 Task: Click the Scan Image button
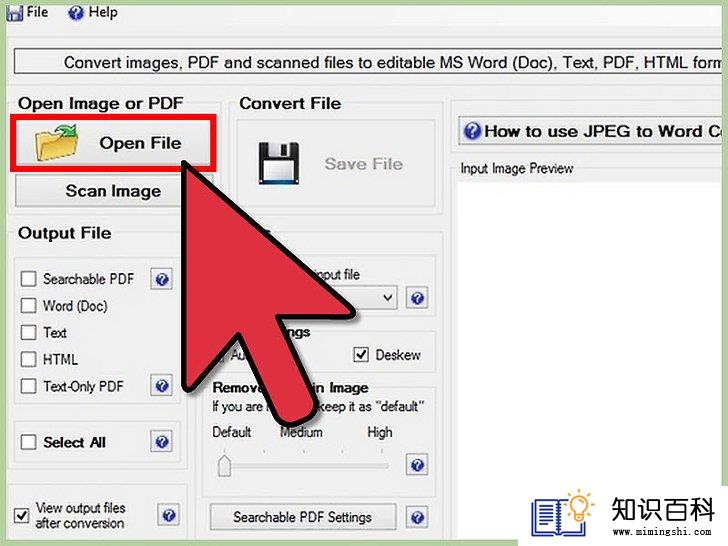pos(99,191)
